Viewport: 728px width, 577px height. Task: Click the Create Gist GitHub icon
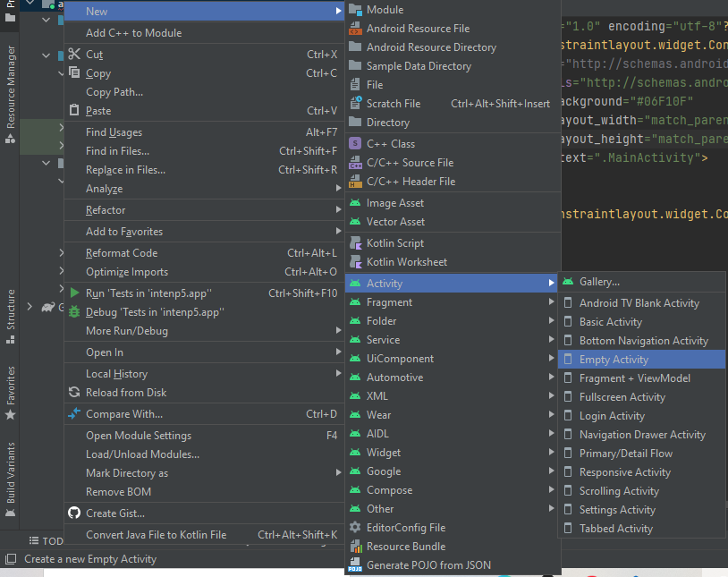coord(74,513)
